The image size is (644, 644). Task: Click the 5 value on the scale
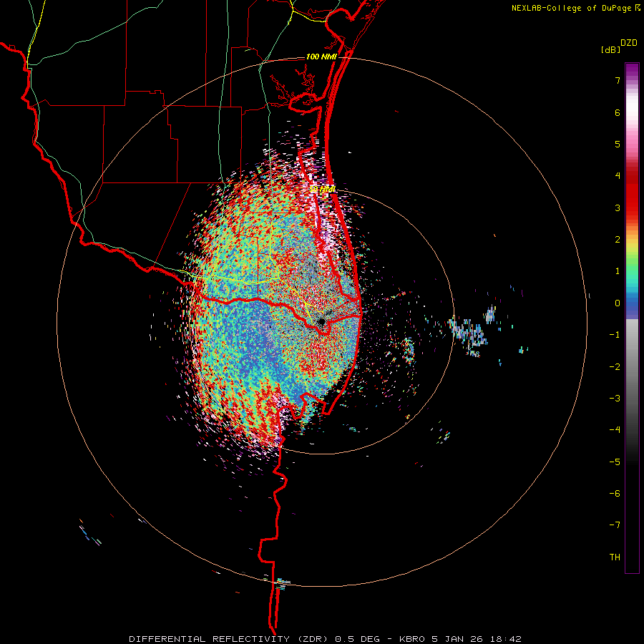[618, 144]
